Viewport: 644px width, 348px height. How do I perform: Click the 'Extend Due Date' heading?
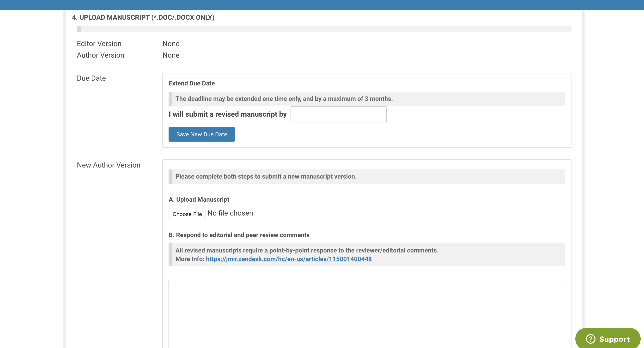192,83
